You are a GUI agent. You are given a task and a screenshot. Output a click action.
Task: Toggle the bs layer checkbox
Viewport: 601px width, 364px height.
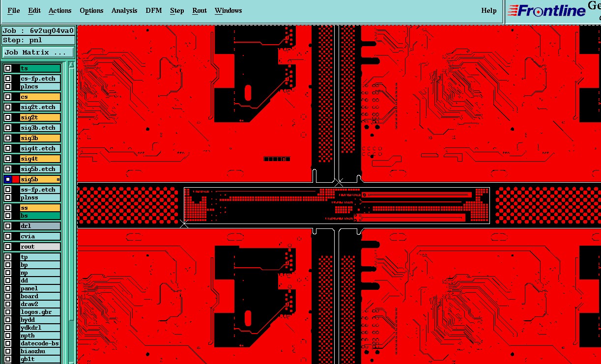pos(8,216)
